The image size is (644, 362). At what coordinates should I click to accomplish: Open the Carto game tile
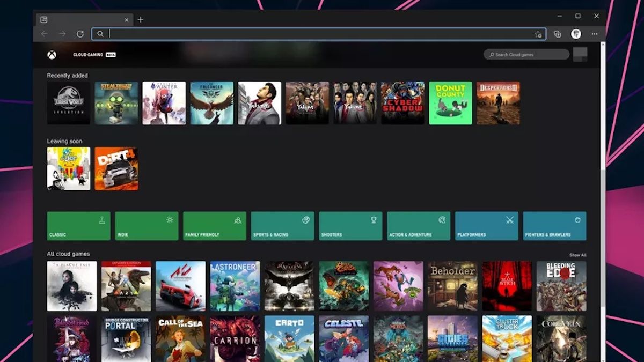tap(289, 338)
